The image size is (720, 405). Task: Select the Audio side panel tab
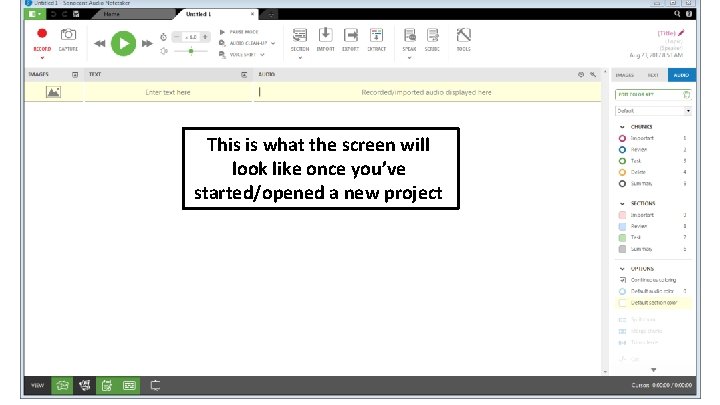pos(681,75)
